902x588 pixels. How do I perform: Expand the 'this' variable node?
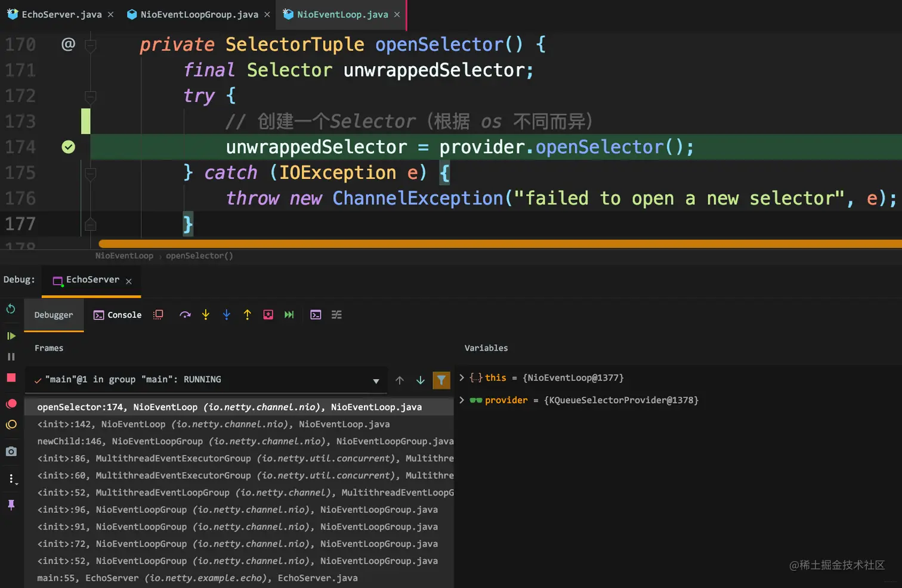[x=462, y=377]
